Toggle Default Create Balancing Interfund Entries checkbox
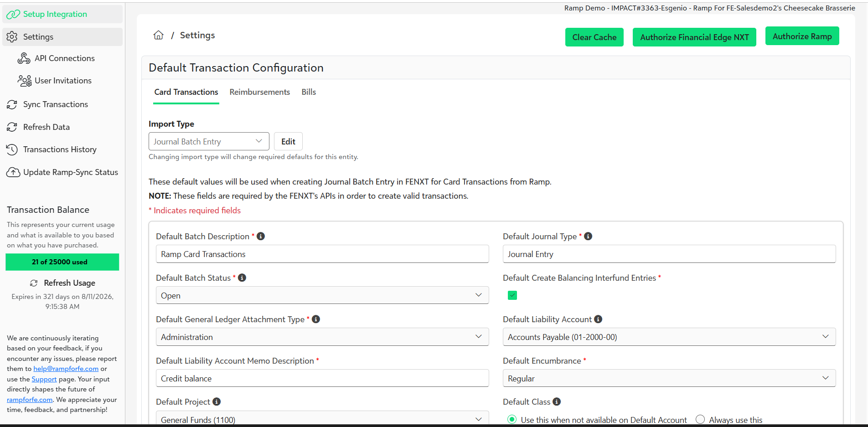The image size is (868, 427). point(512,295)
